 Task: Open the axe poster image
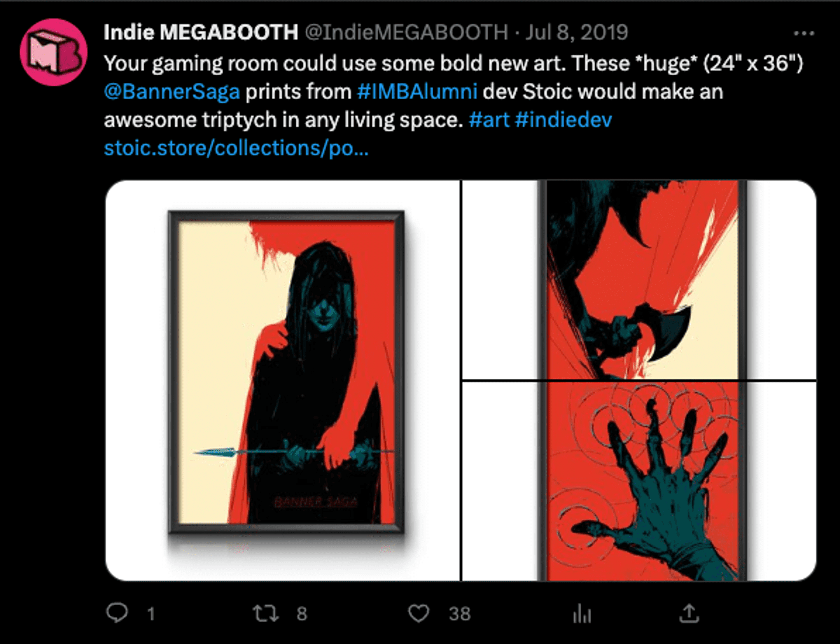pos(639,280)
